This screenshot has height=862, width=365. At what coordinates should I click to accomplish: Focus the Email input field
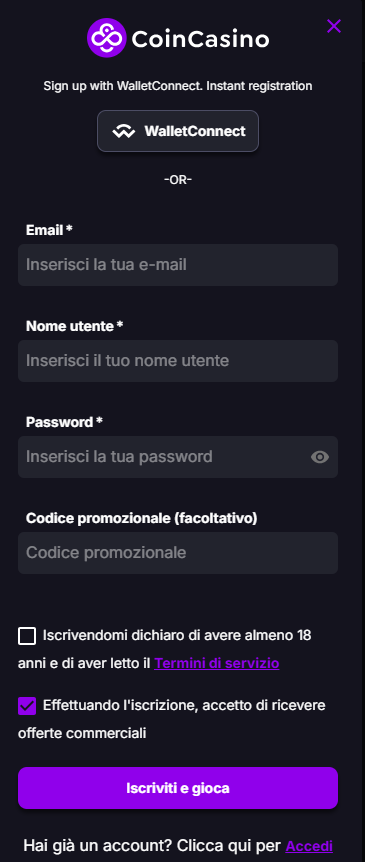pos(178,265)
